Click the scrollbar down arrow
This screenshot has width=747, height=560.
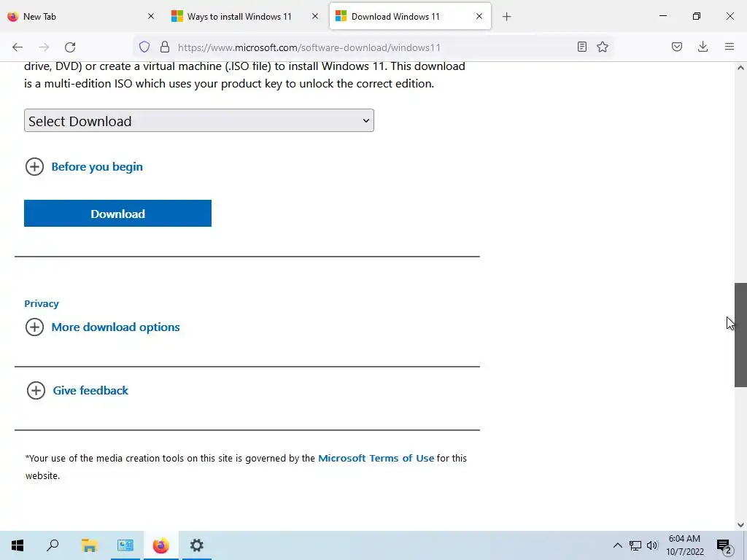pos(740,525)
